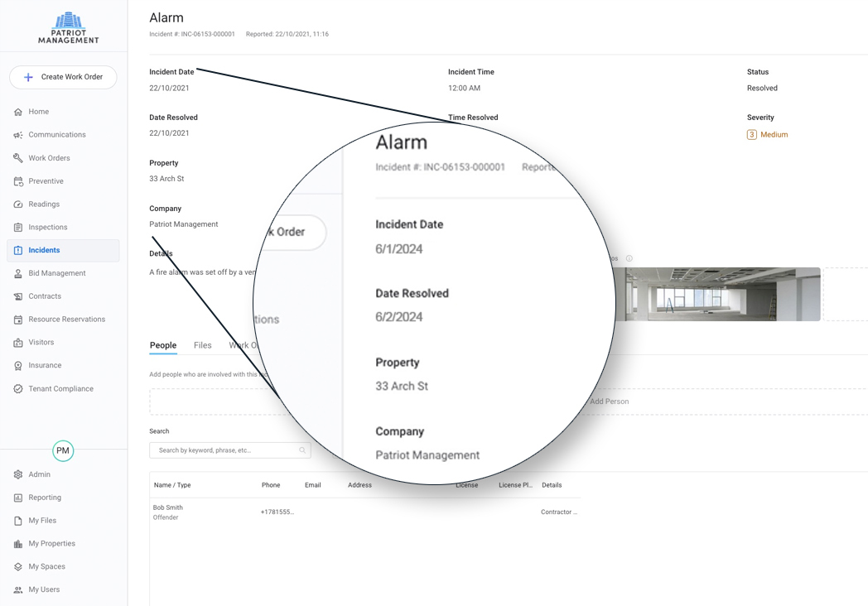868x606 pixels.
Task: Select the Readings gauge icon
Action: click(18, 204)
